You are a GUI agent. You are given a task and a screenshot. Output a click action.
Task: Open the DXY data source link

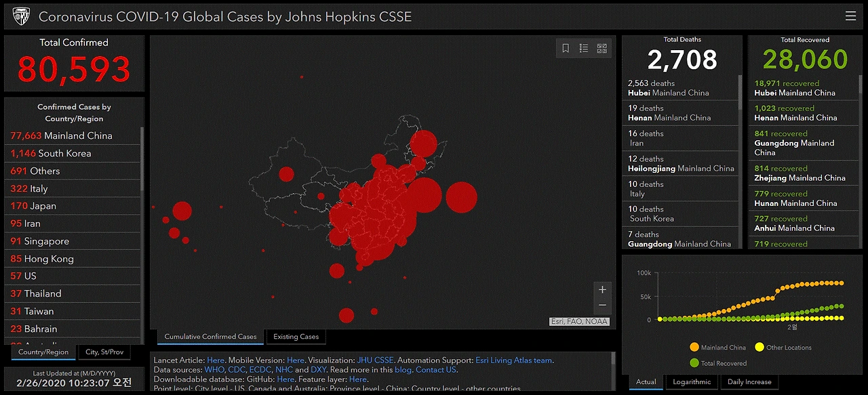[318, 370]
